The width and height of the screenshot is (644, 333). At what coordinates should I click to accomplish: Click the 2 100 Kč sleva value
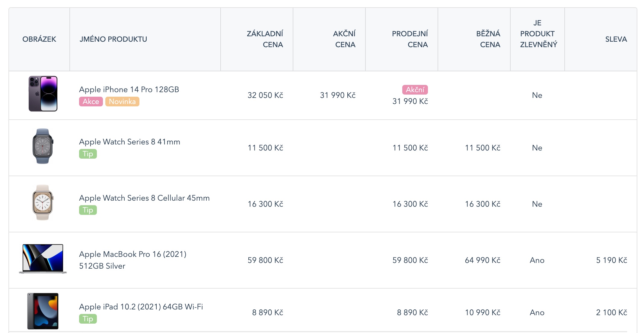click(x=611, y=313)
